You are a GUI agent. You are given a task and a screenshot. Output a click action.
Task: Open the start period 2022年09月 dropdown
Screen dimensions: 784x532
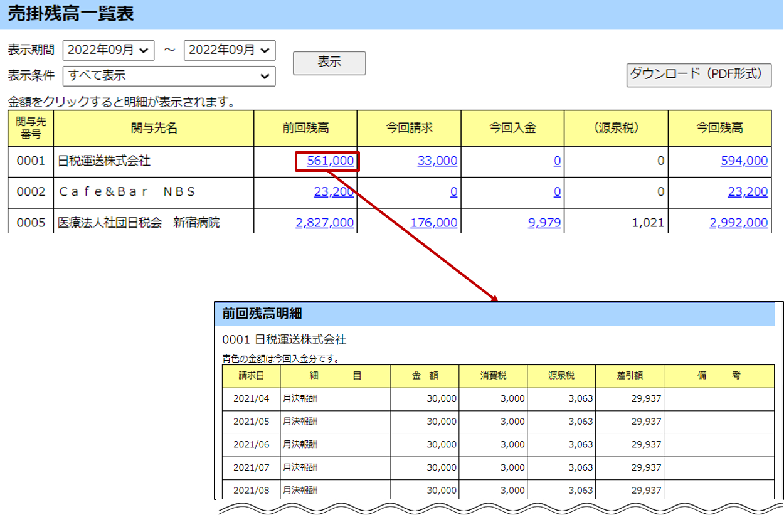pos(109,50)
